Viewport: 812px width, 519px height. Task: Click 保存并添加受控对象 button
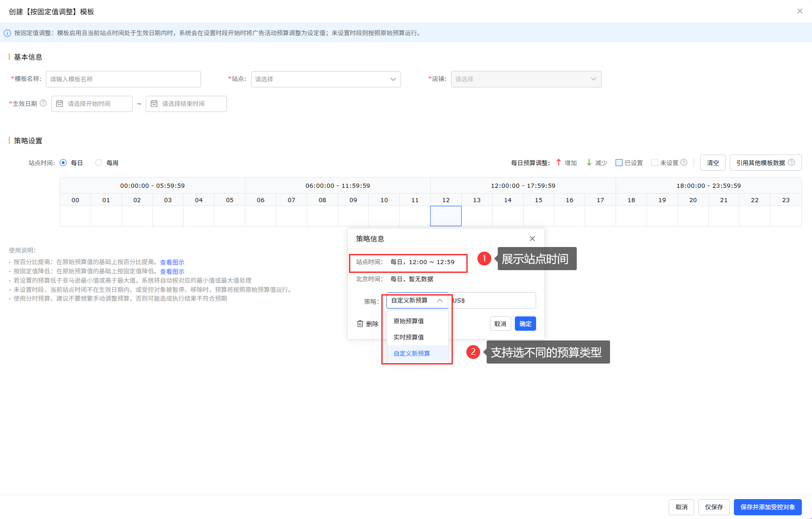click(768, 507)
